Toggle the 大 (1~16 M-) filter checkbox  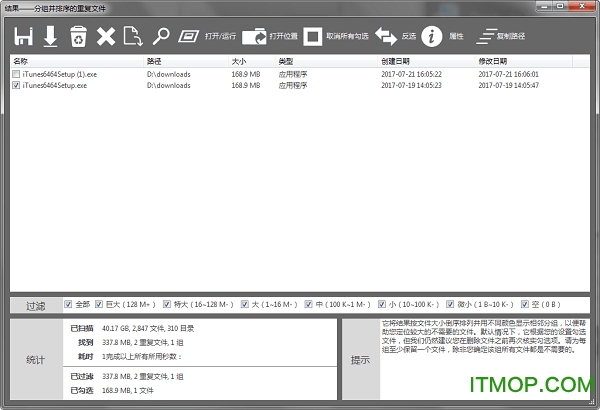pos(245,304)
